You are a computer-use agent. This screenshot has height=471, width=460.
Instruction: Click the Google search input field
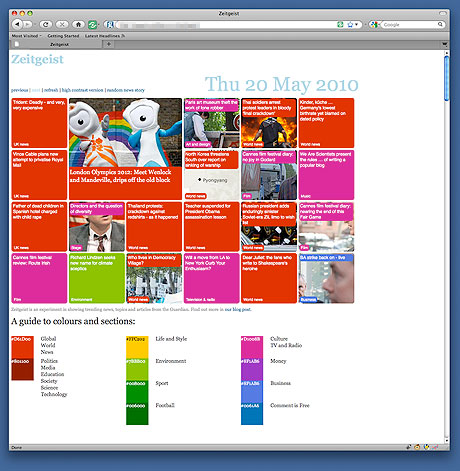(x=410, y=24)
